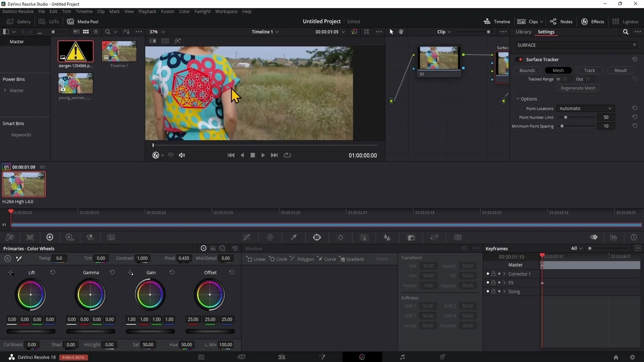The image size is (644, 362).
Task: Drag the Minimum Point Spacing slider
Action: [x=562, y=126]
